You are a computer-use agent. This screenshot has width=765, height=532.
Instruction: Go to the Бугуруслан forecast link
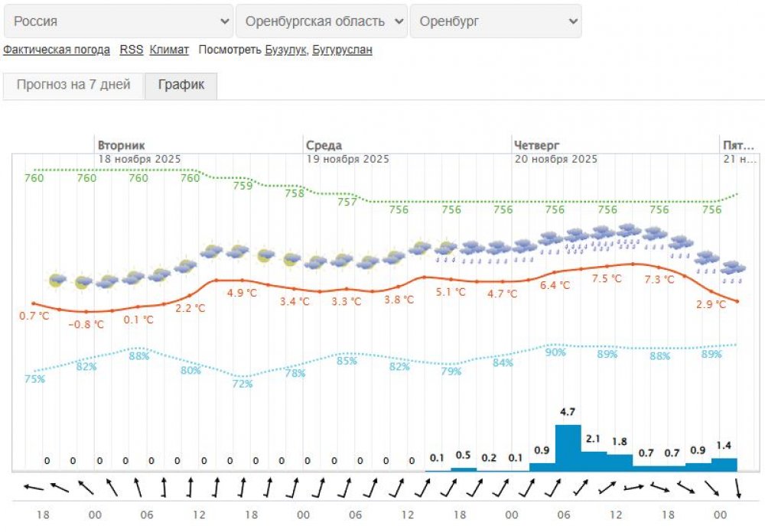click(343, 50)
